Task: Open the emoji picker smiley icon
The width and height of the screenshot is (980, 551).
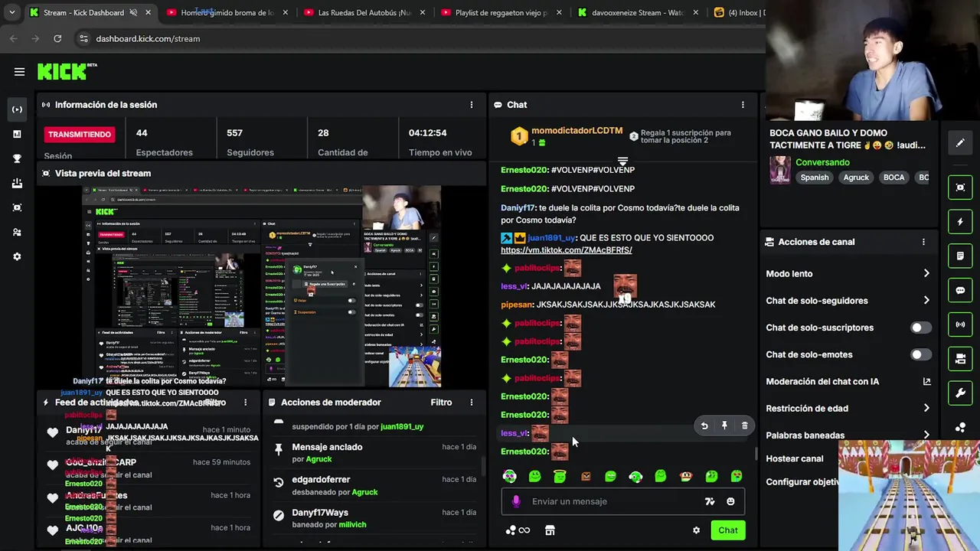Action: [x=730, y=501]
